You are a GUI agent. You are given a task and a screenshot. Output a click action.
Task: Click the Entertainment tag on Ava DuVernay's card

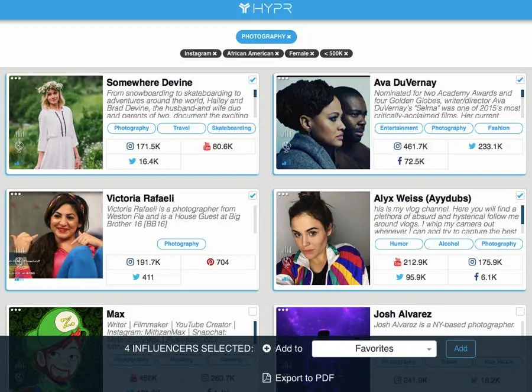click(398, 128)
